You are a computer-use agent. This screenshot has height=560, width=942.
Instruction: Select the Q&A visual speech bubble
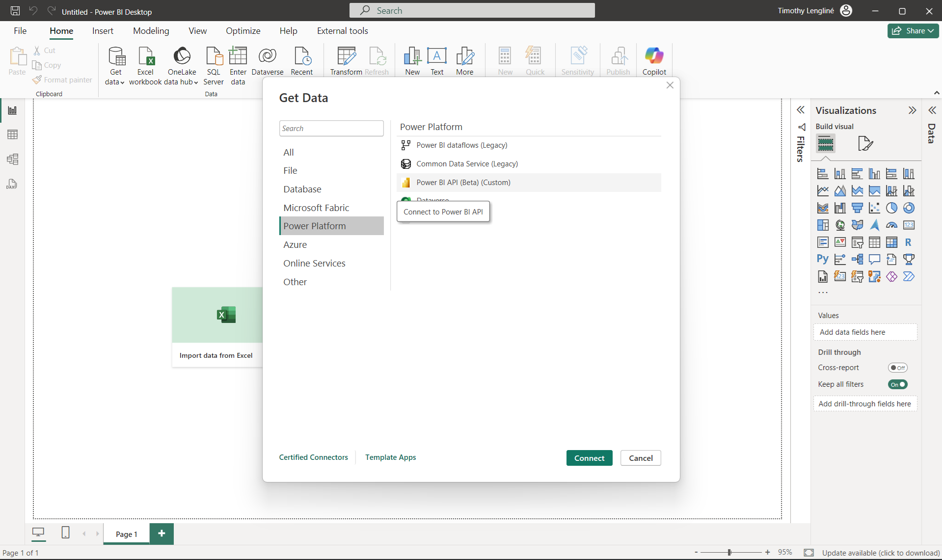tap(874, 259)
